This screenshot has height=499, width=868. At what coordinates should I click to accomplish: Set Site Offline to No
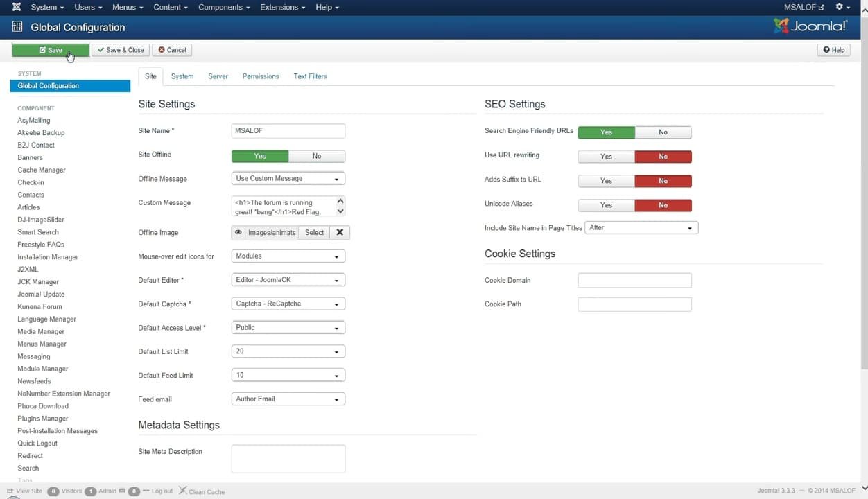coord(316,157)
